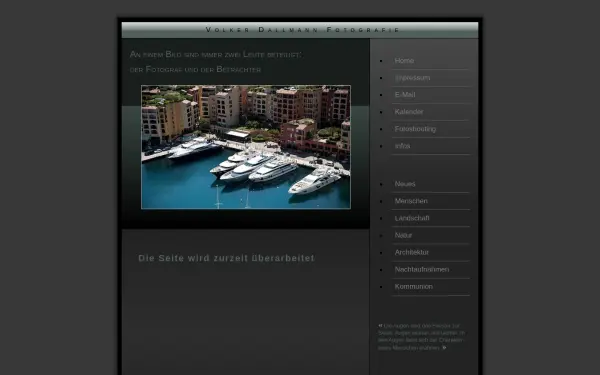The width and height of the screenshot is (600, 375).
Task: Click the harbor yachts photo
Action: (246, 147)
